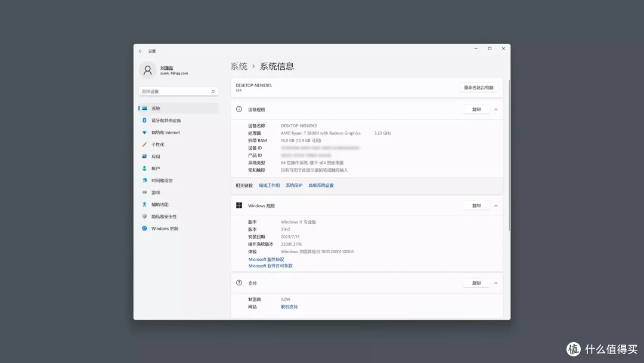Maximize the Settings window
The height and width of the screenshot is (363, 644).
[x=490, y=48]
